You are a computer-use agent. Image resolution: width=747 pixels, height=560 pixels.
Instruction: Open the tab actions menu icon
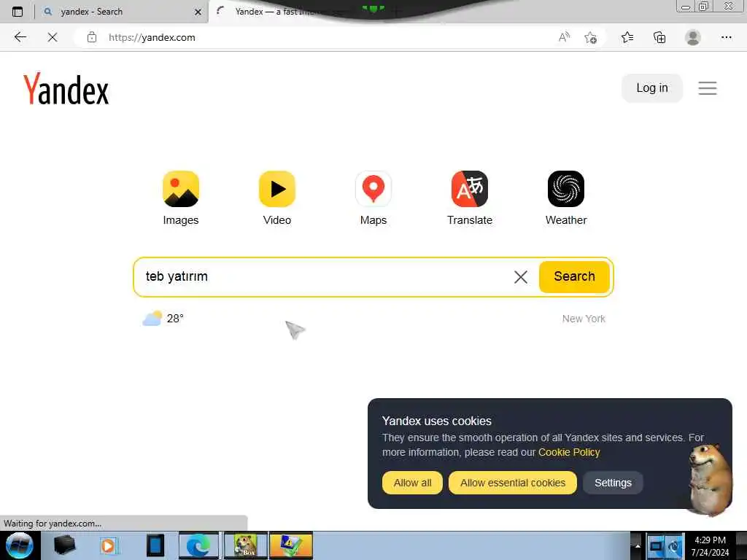[18, 12]
